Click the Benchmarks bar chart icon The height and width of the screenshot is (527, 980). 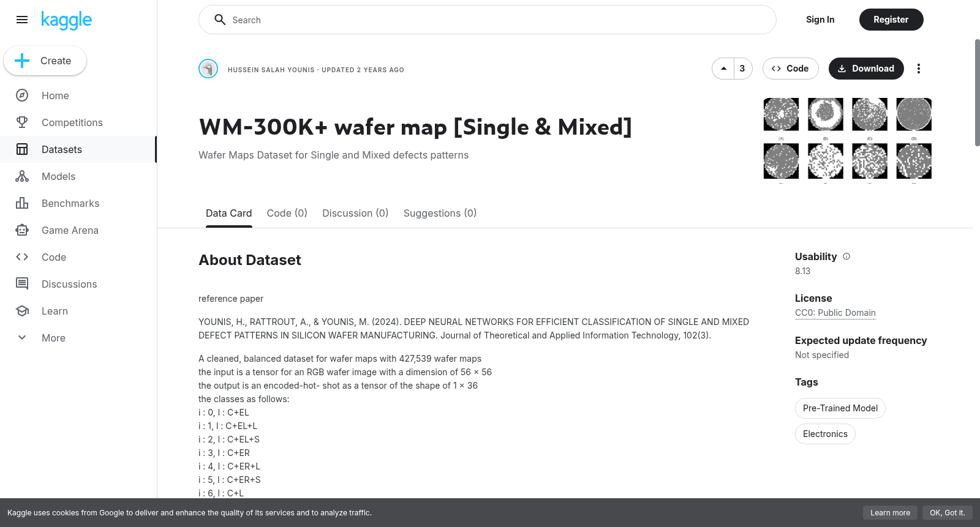(x=22, y=203)
